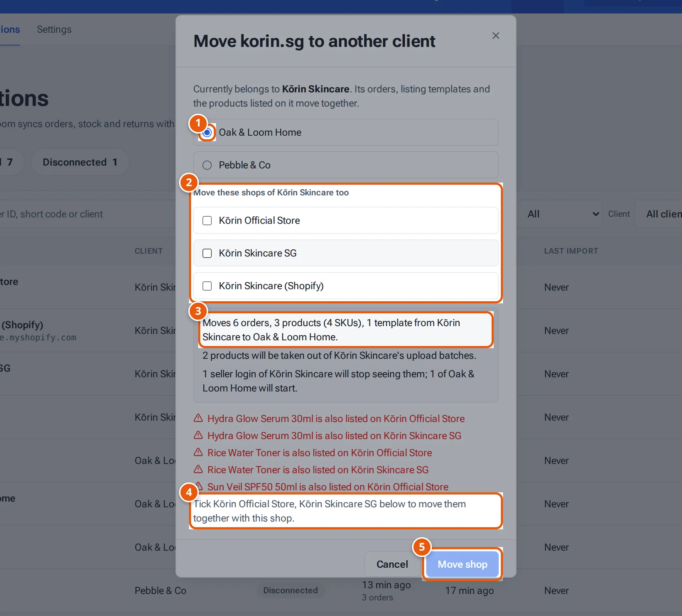Click the Disconnected status badge in Pebble row

(x=290, y=590)
